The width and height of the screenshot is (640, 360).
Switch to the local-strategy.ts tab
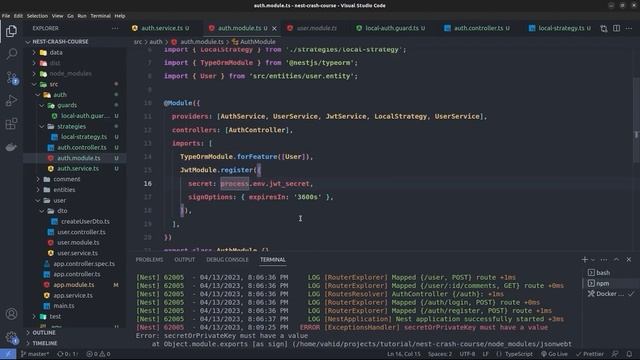click(x=561, y=28)
